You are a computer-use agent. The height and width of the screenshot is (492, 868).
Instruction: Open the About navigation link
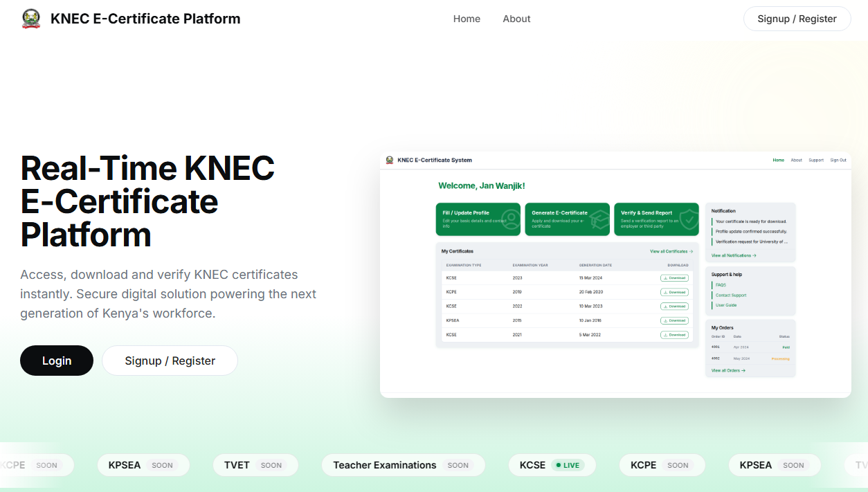(516, 19)
